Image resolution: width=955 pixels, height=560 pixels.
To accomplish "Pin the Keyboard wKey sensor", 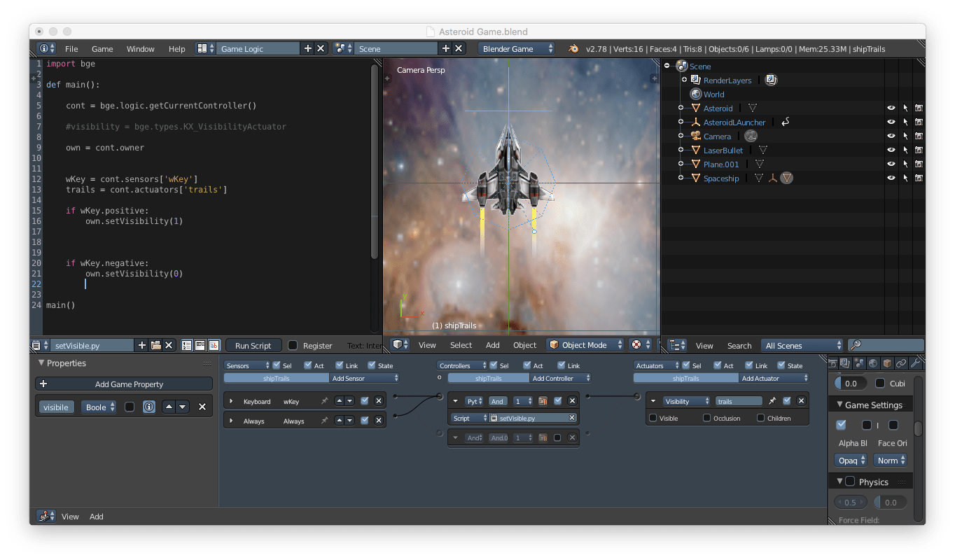I will pos(324,401).
